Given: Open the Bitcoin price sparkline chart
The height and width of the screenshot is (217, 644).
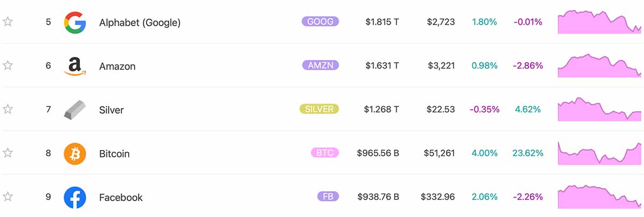Looking at the screenshot, I should (x=599, y=153).
